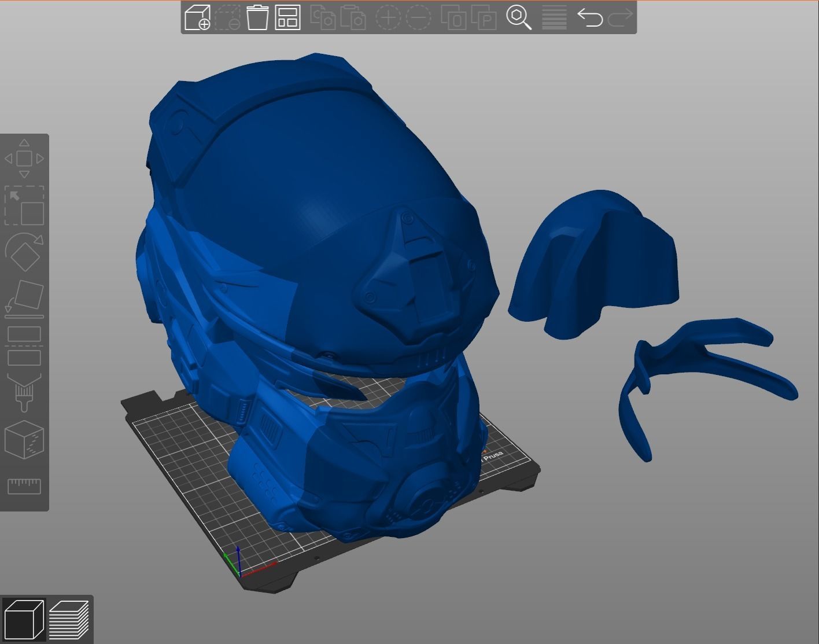Click the Split to objects icon

pyautogui.click(x=454, y=17)
